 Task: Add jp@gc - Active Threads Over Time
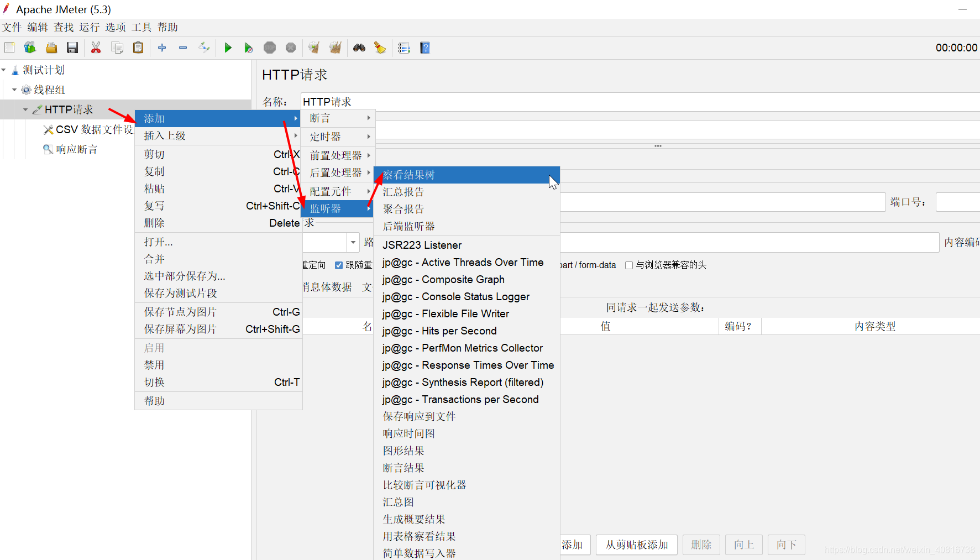pos(467,262)
